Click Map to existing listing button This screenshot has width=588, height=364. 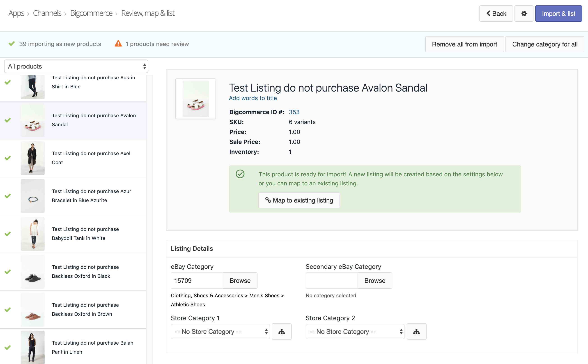299,200
